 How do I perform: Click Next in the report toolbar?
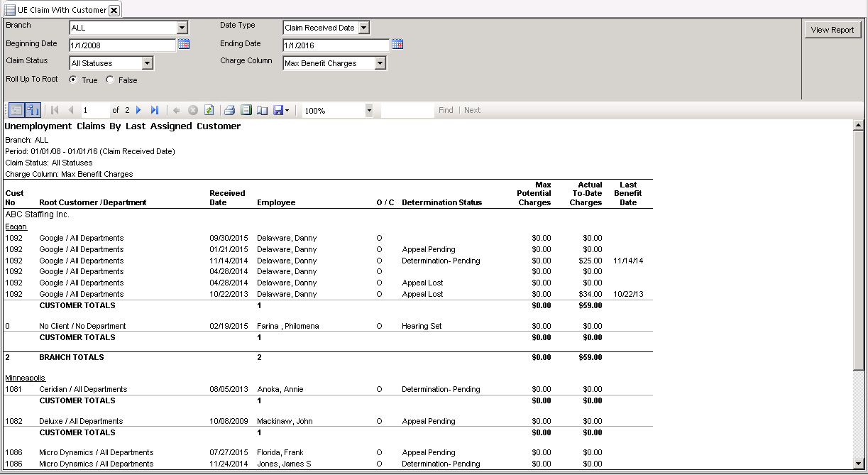click(472, 110)
